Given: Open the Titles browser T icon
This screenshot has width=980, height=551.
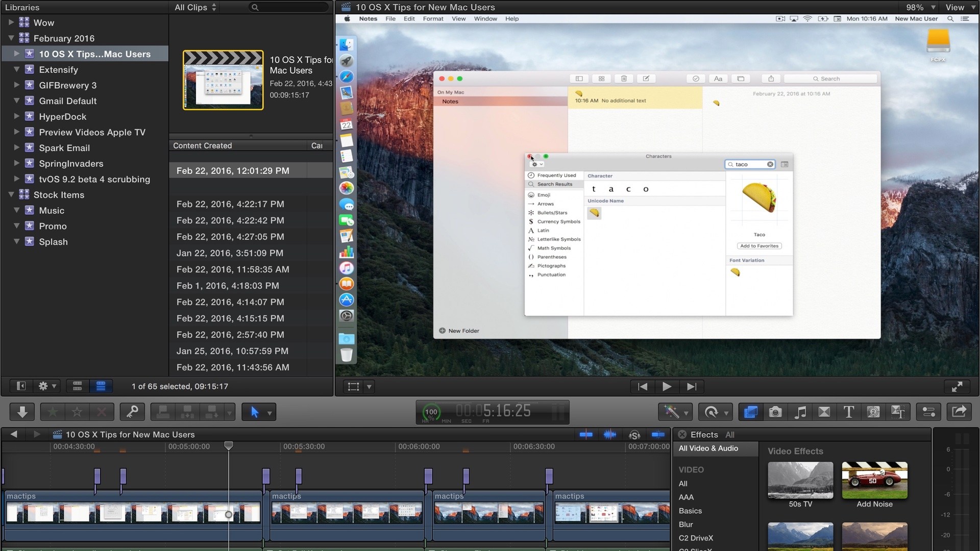Looking at the screenshot, I should pyautogui.click(x=849, y=412).
